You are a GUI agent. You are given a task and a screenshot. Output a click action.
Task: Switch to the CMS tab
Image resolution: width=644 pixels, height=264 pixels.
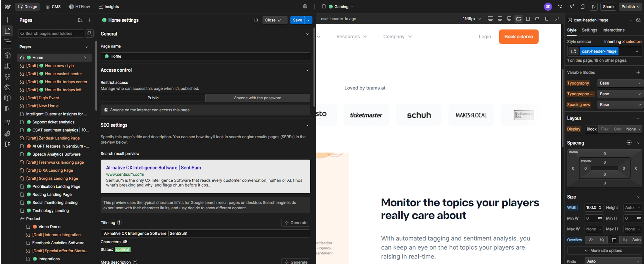point(53,7)
